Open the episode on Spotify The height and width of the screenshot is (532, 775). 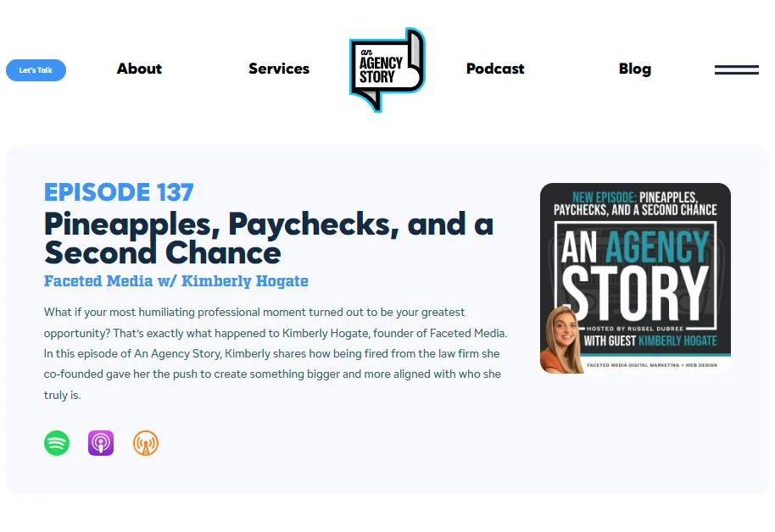(x=57, y=443)
